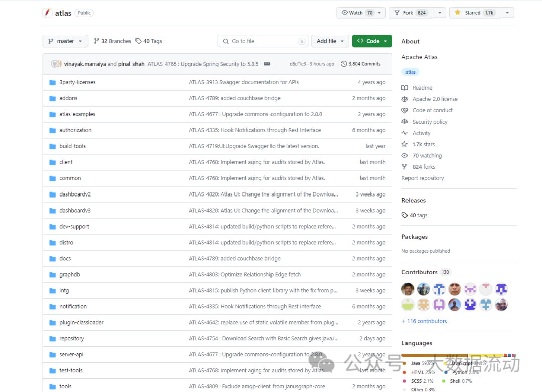Click the atlas repository feather logo
Viewport: 542px width, 392px height.
click(x=47, y=13)
